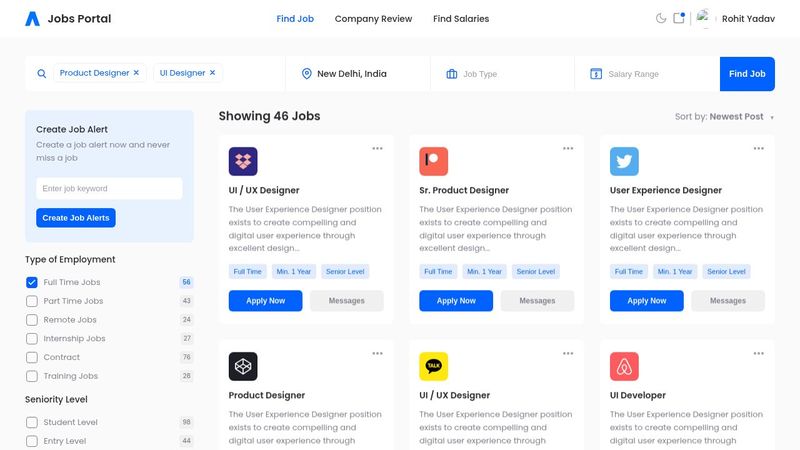Screen dimensions: 800x450
Task: Open Find Salaries tab
Action: [x=461, y=19]
